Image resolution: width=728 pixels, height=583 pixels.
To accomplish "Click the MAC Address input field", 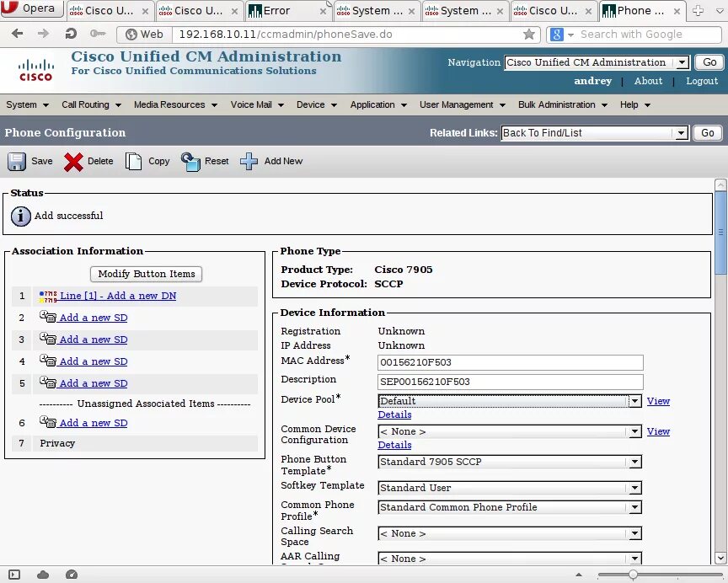I will (x=511, y=362).
